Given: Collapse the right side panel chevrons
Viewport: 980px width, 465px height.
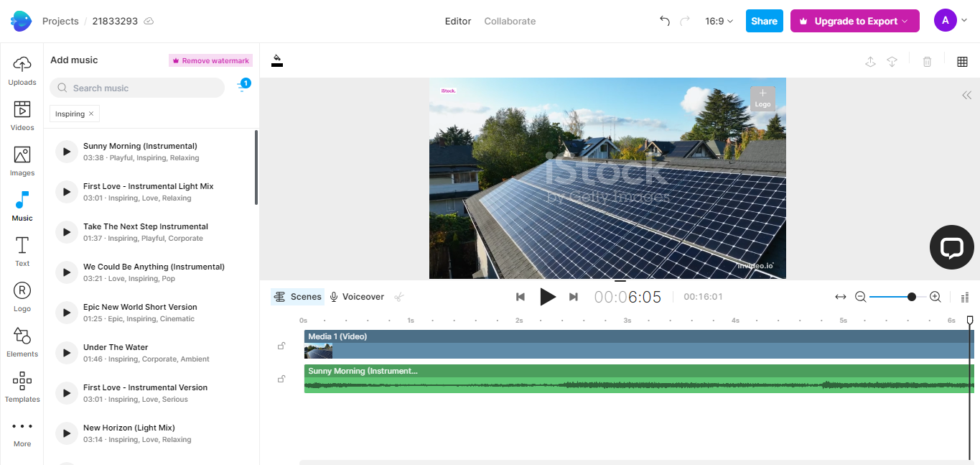Looking at the screenshot, I should [x=966, y=95].
